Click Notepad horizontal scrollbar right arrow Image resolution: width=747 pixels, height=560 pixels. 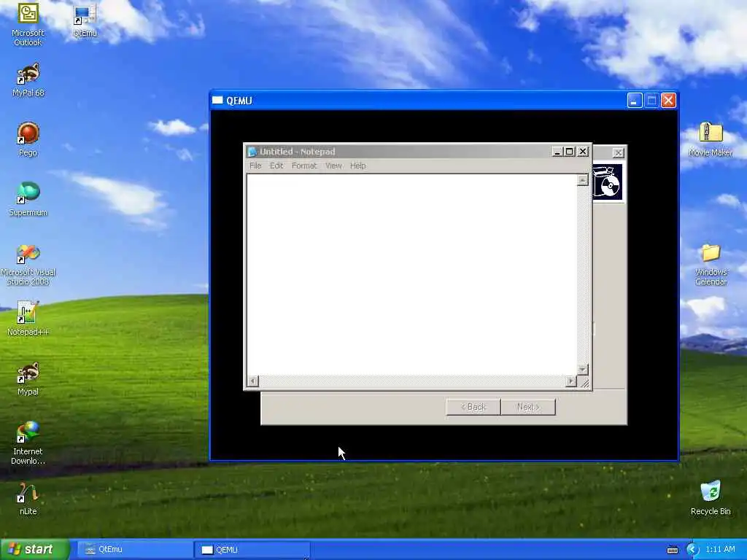pyautogui.click(x=570, y=381)
